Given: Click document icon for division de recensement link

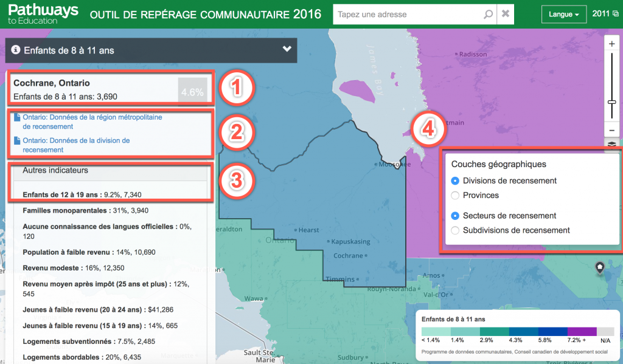Looking at the screenshot, I should 17,140.
